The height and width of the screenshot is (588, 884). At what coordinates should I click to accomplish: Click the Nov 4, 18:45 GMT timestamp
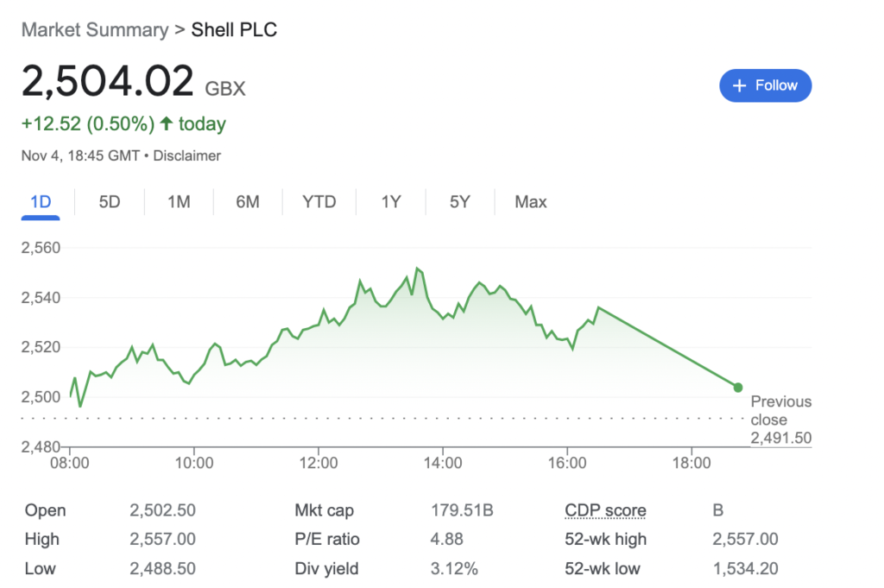click(80, 155)
